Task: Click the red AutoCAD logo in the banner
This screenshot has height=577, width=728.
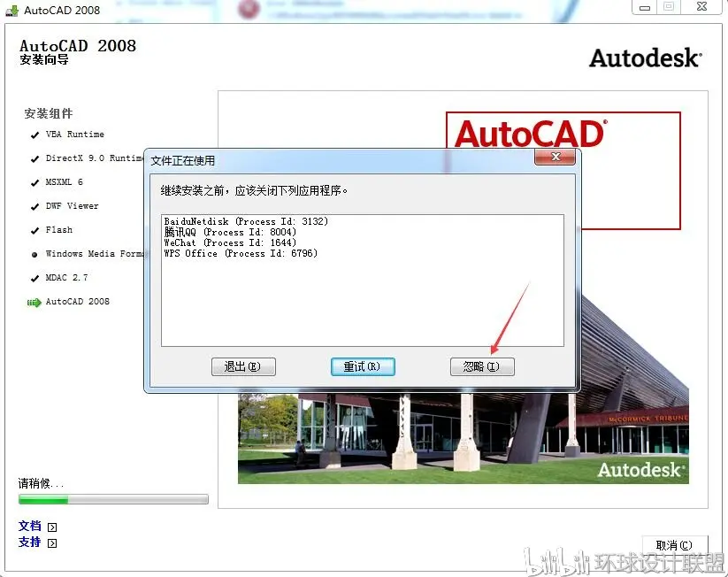Action: click(531, 134)
